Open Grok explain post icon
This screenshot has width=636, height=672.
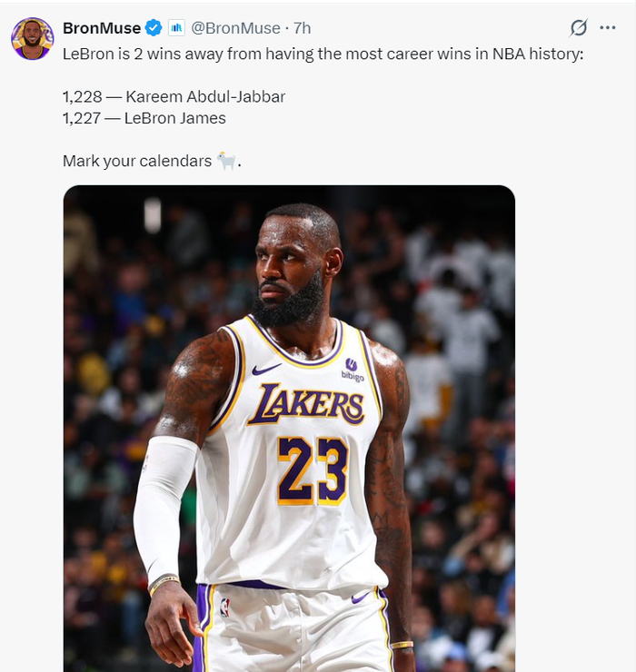pyautogui.click(x=578, y=27)
